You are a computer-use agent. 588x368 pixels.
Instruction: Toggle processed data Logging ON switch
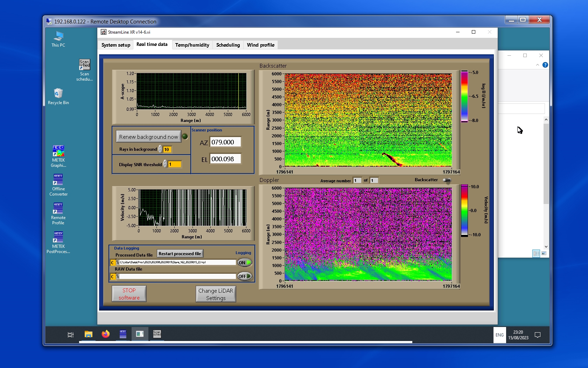244,263
